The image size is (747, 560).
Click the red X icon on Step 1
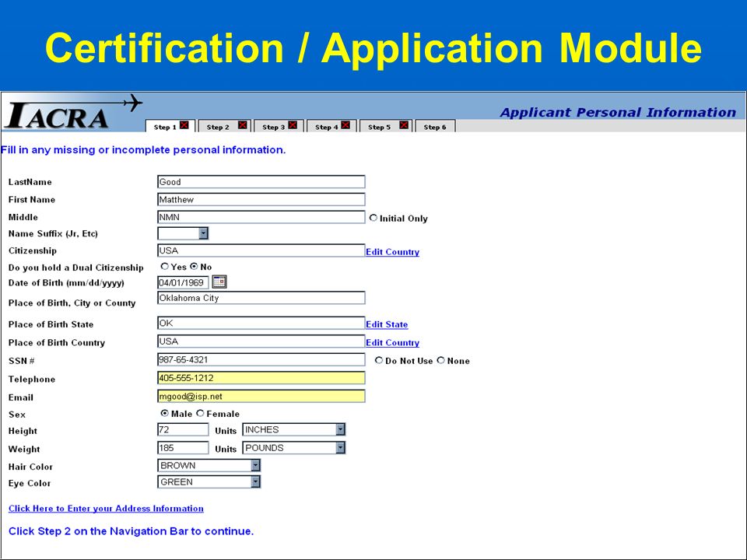click(184, 125)
